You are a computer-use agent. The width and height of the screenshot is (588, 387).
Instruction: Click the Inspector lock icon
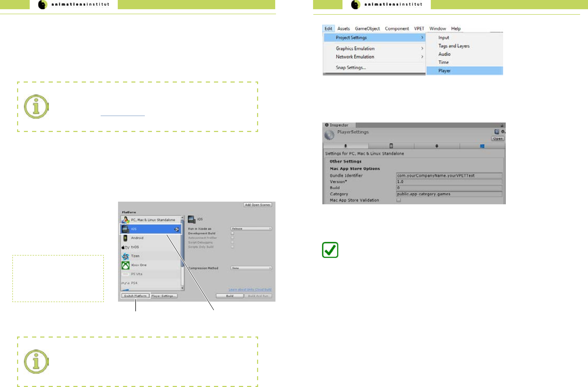(502, 125)
